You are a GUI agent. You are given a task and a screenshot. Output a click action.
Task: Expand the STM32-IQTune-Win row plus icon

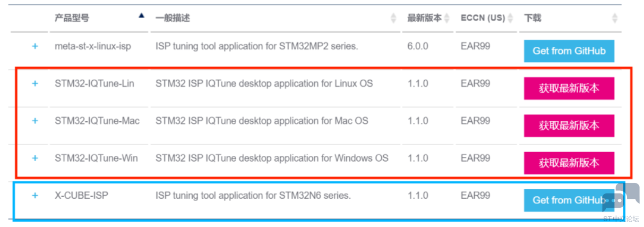(x=35, y=158)
